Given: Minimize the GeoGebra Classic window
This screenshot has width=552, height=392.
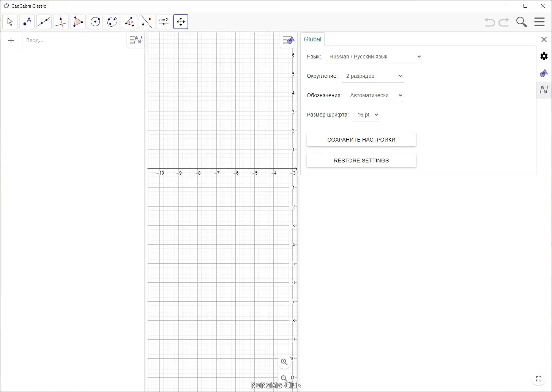Looking at the screenshot, I should point(509,6).
